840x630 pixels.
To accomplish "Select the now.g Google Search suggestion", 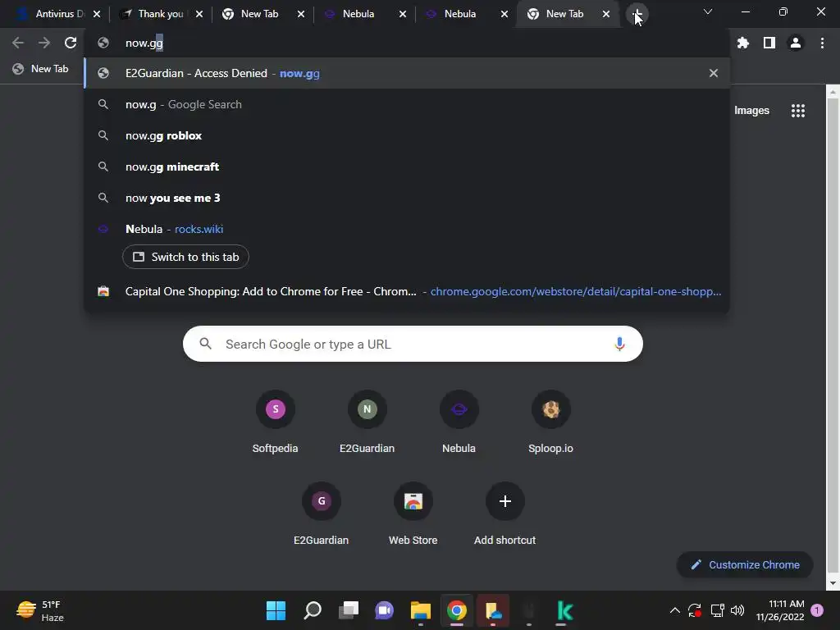I will click(407, 104).
